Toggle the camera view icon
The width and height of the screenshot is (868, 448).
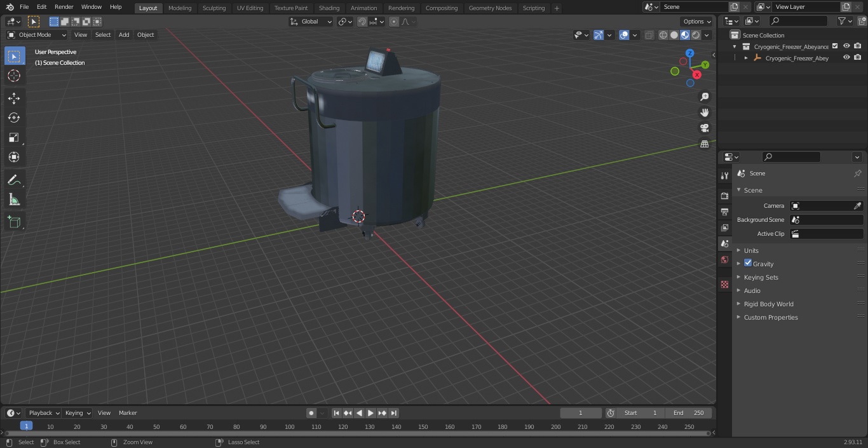tap(704, 128)
